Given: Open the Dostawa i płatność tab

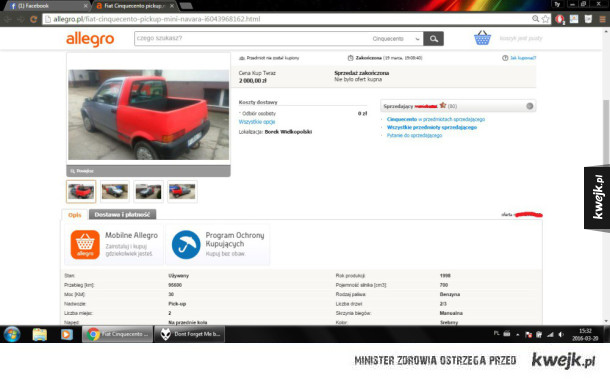Looking at the screenshot, I should coord(122,214).
